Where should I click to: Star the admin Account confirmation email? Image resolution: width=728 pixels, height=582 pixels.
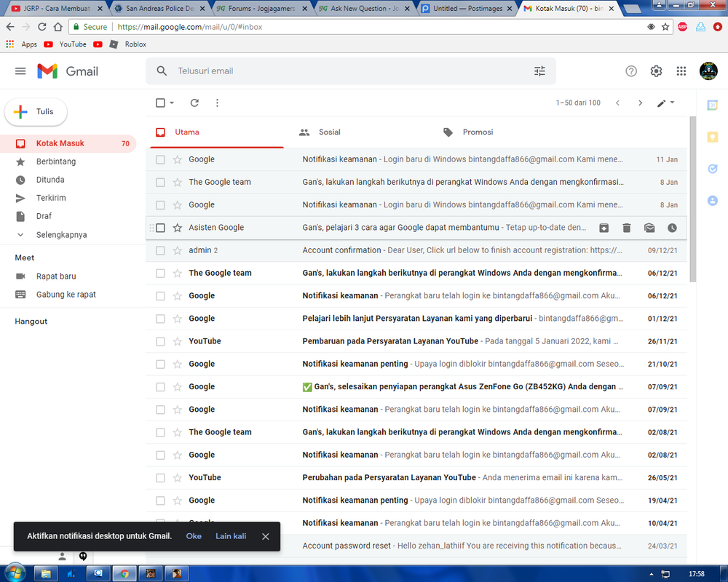[x=178, y=250]
